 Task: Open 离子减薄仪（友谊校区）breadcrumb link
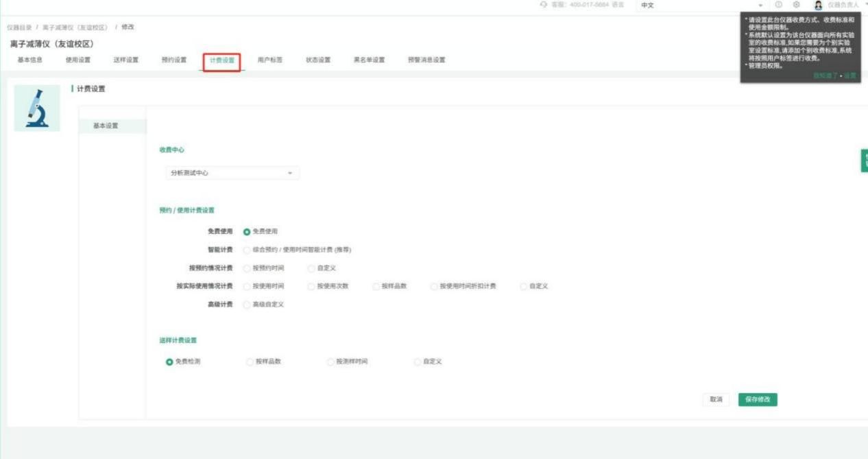75,27
